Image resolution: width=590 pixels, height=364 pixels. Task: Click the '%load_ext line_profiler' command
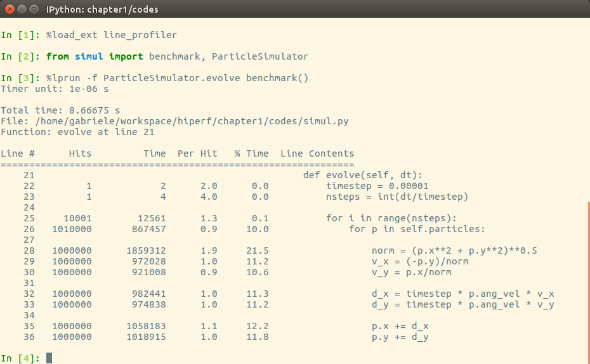click(x=112, y=35)
